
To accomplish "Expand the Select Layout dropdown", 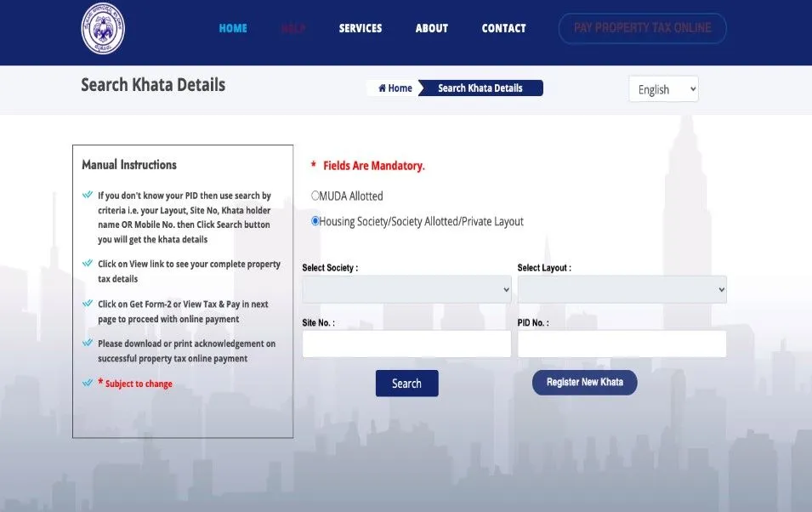I will click(x=622, y=290).
